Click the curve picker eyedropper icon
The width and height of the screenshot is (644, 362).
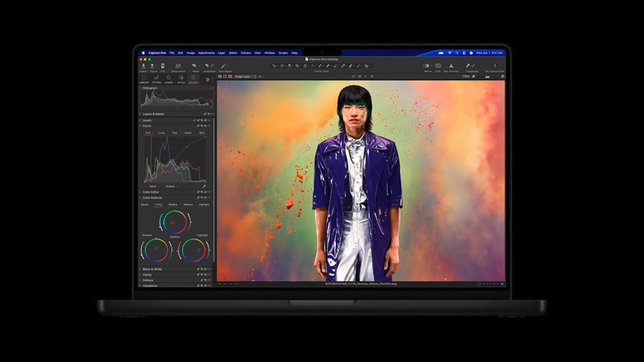(204, 186)
